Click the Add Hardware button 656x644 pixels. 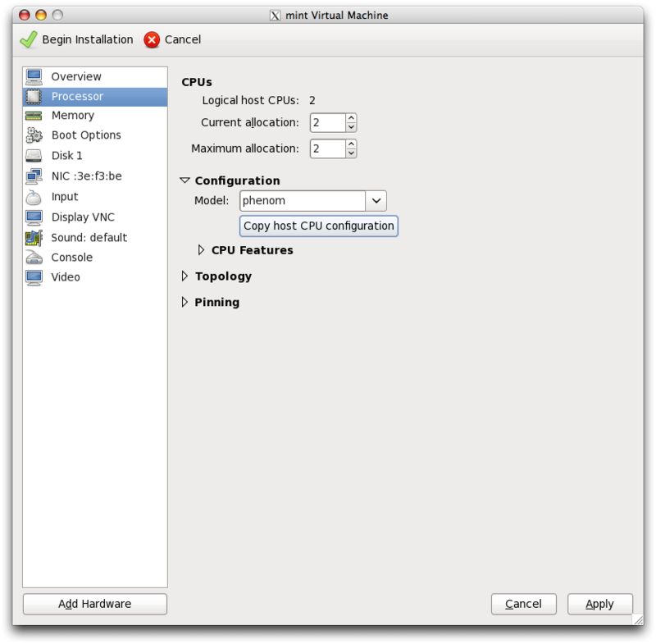pyautogui.click(x=95, y=604)
